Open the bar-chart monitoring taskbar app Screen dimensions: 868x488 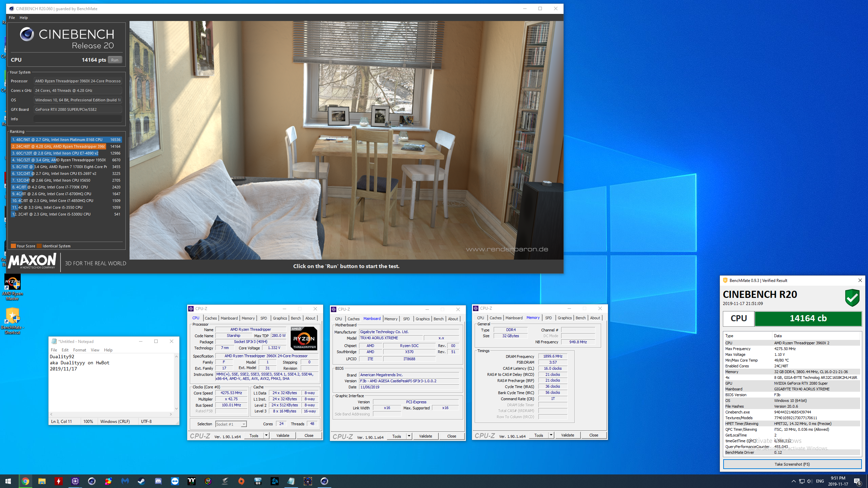point(258,481)
